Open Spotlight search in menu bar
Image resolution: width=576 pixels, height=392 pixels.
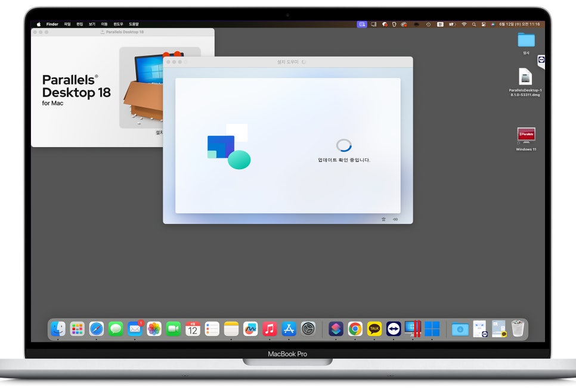coord(474,24)
